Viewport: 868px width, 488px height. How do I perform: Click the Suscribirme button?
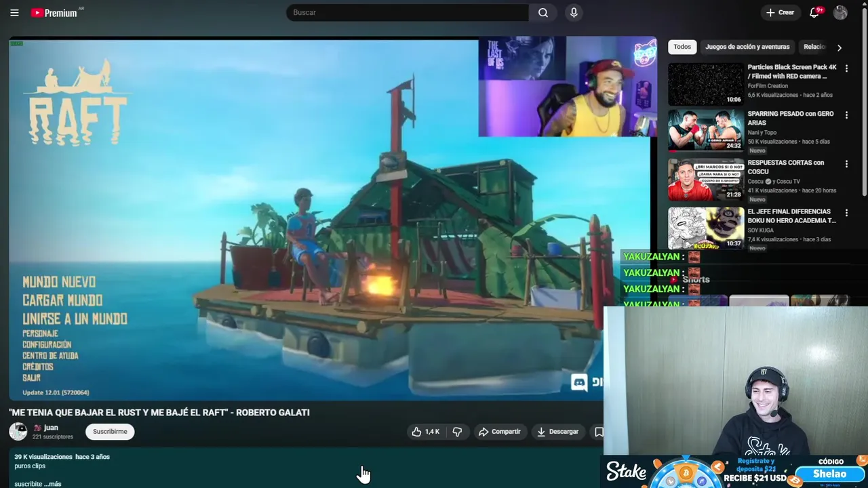pyautogui.click(x=110, y=432)
